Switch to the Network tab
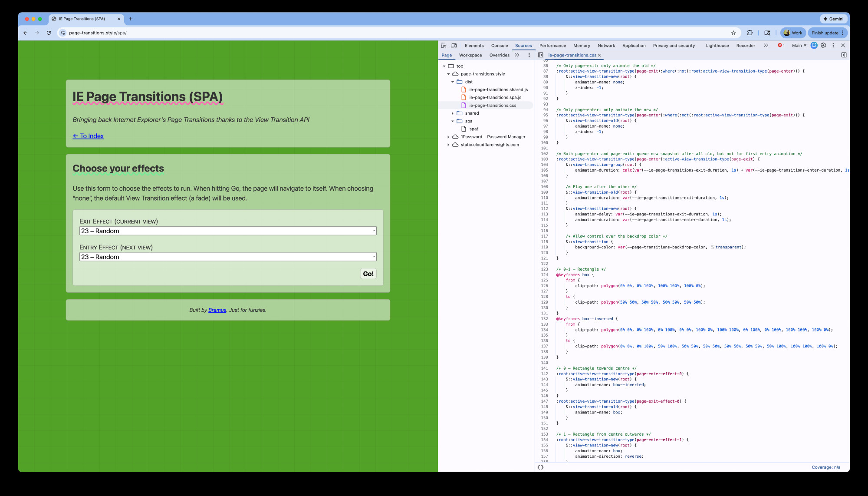868x496 pixels. click(606, 46)
